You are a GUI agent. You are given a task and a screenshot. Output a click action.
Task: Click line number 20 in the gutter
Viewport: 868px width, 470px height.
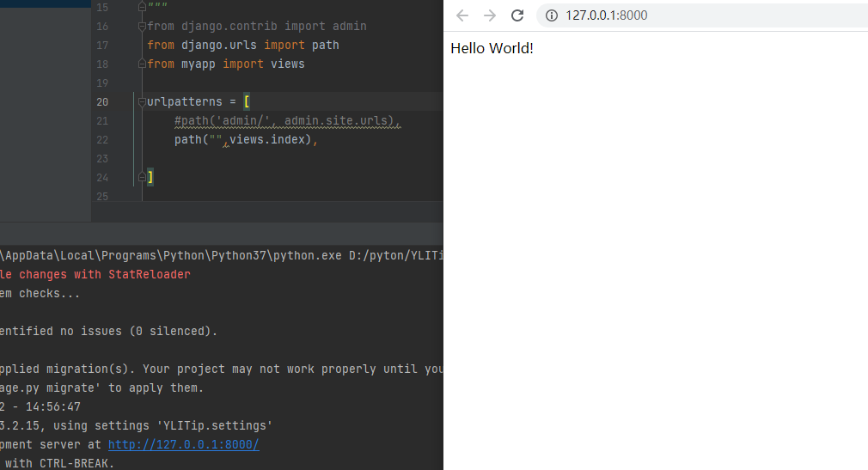[x=102, y=102]
